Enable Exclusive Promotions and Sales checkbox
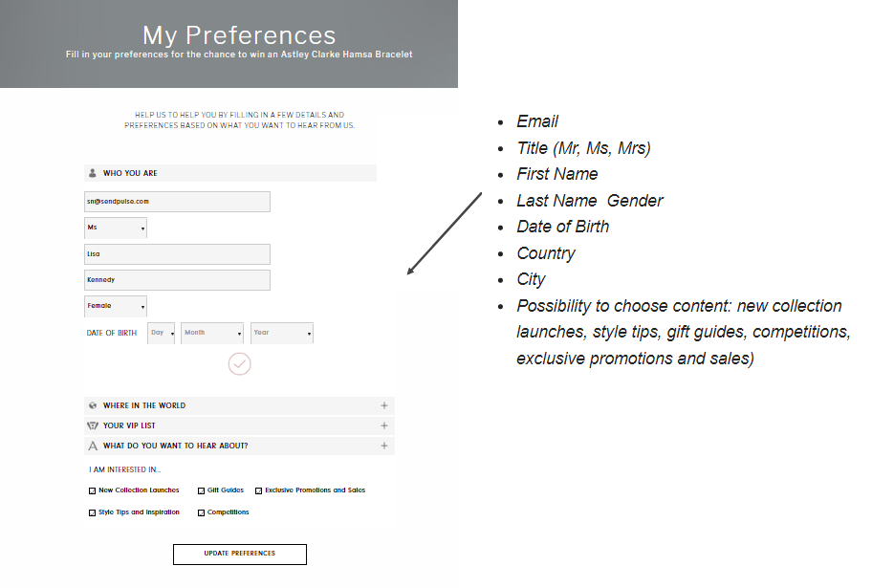872x588 pixels. pyautogui.click(x=259, y=490)
